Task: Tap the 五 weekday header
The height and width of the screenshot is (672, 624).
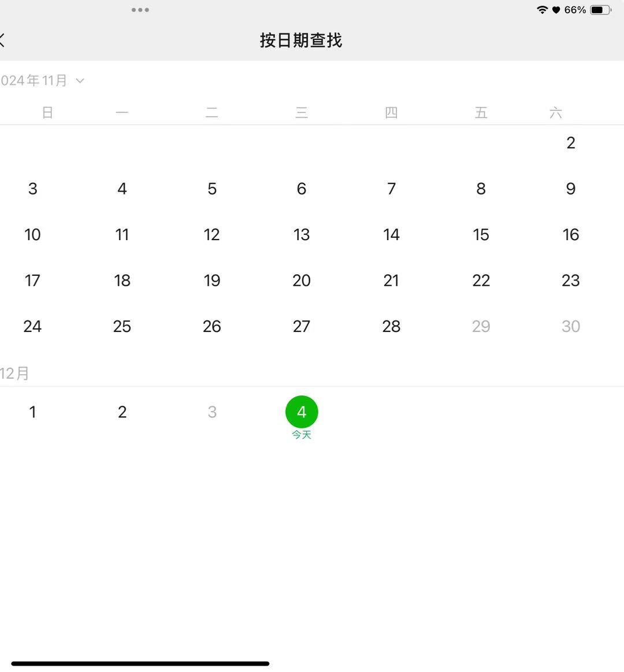Action: [481, 113]
